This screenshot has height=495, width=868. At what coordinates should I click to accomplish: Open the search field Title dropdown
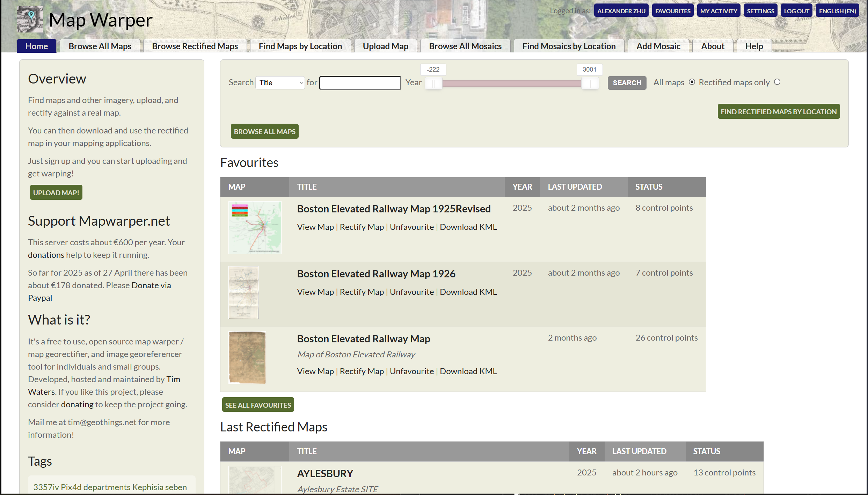click(280, 83)
